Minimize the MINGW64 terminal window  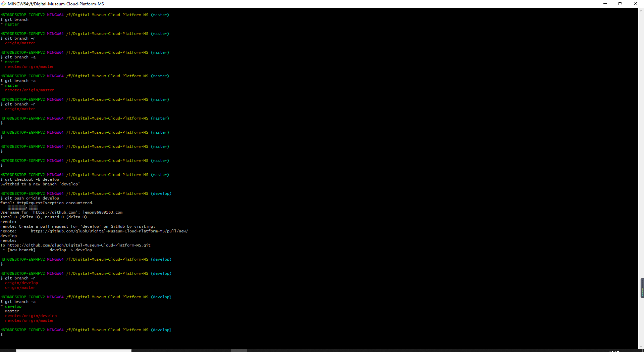click(605, 4)
